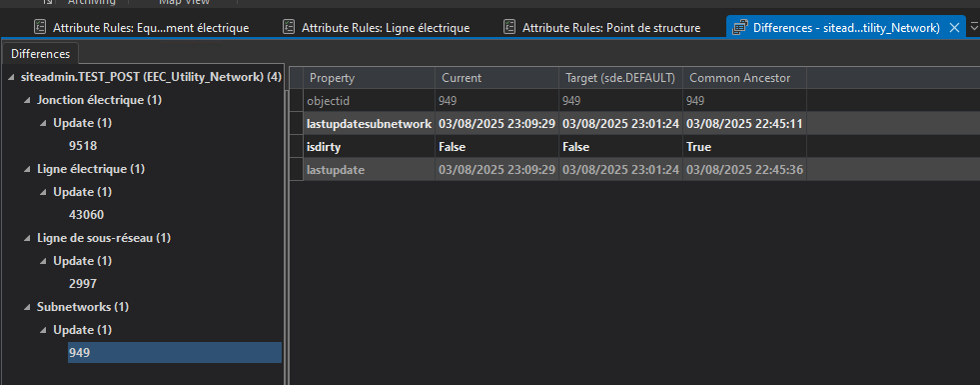
Task: Click the row selector for isdirty row
Action: [297, 146]
